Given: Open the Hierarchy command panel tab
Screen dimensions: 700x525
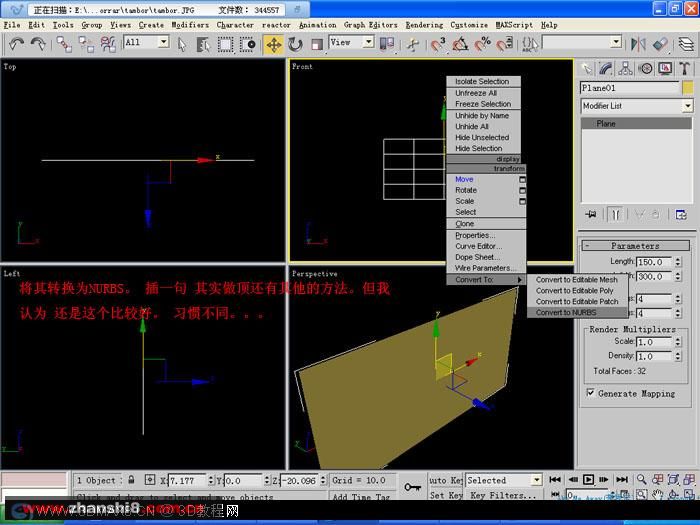Looking at the screenshot, I should (x=625, y=68).
